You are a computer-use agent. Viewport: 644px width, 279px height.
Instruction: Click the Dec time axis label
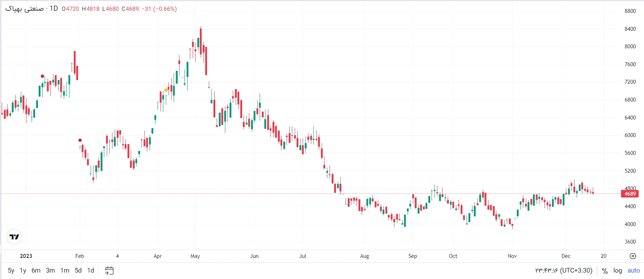(566, 256)
